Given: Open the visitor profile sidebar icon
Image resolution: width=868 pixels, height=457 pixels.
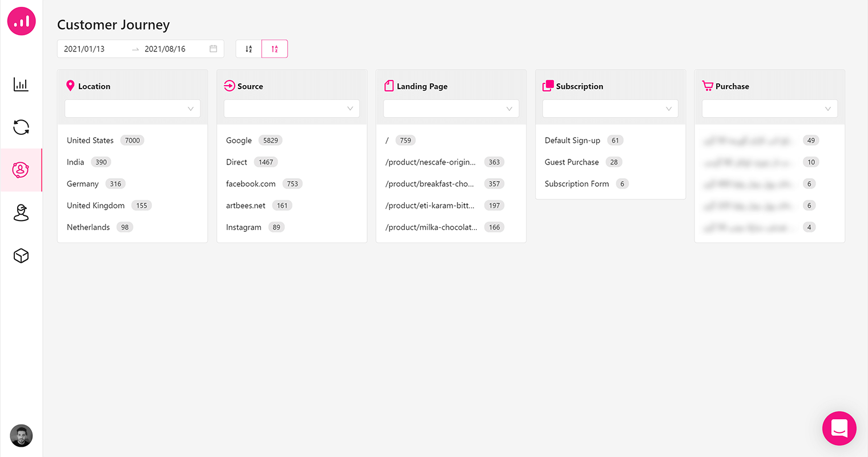Looking at the screenshot, I should [21, 213].
